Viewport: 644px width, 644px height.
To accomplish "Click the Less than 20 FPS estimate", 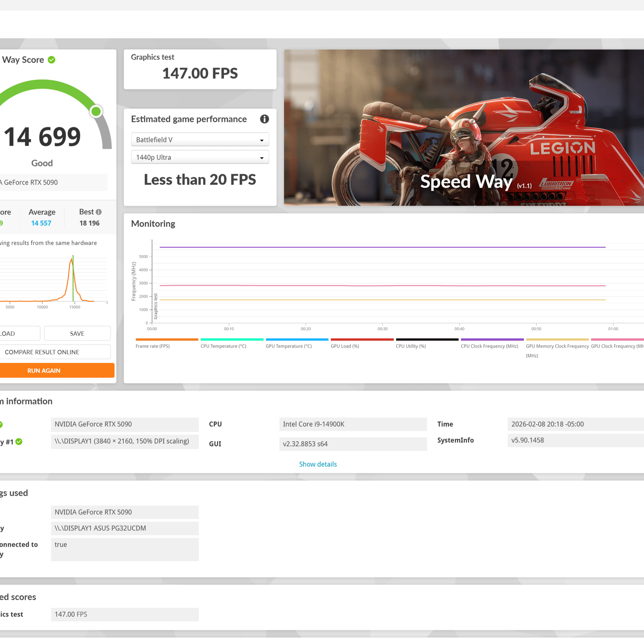I will click(200, 180).
